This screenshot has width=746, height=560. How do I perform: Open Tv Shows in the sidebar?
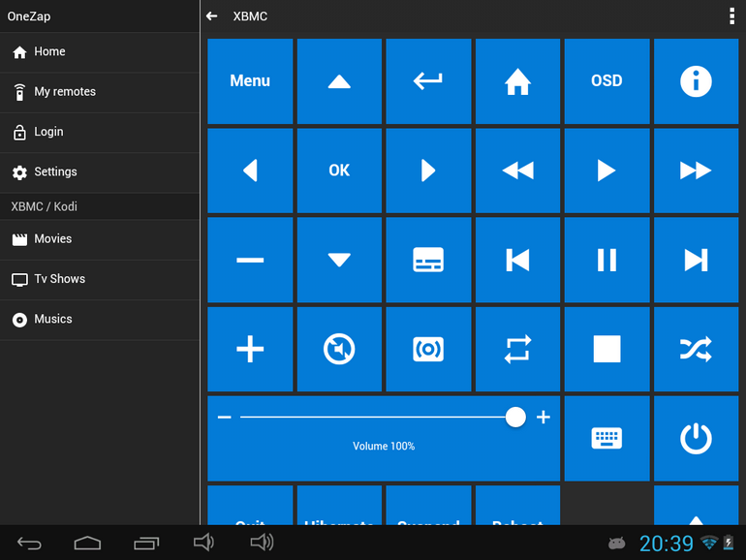100,279
